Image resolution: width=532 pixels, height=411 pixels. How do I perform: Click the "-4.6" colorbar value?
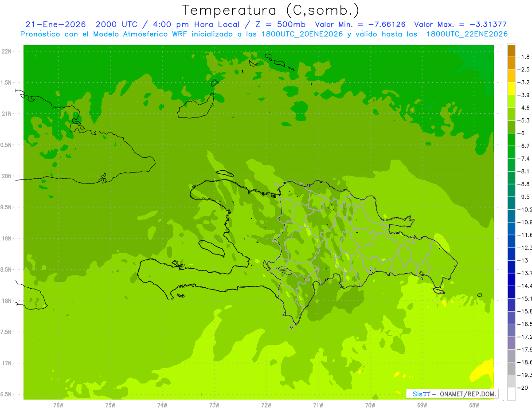[524, 108]
